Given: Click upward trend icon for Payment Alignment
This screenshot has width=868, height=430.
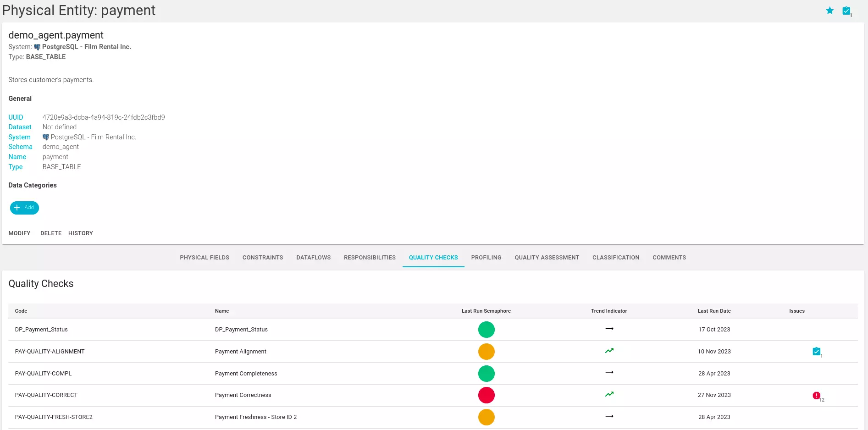Looking at the screenshot, I should pyautogui.click(x=609, y=351).
